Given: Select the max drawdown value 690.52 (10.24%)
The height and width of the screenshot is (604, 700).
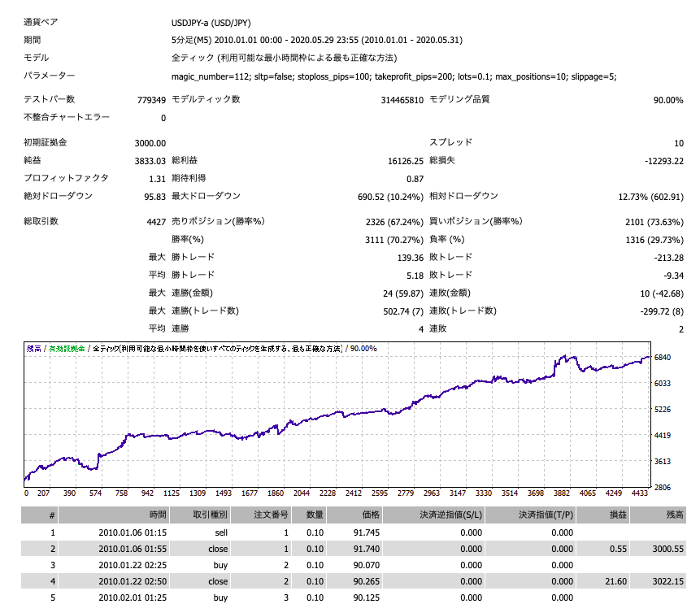Looking at the screenshot, I should [x=390, y=197].
